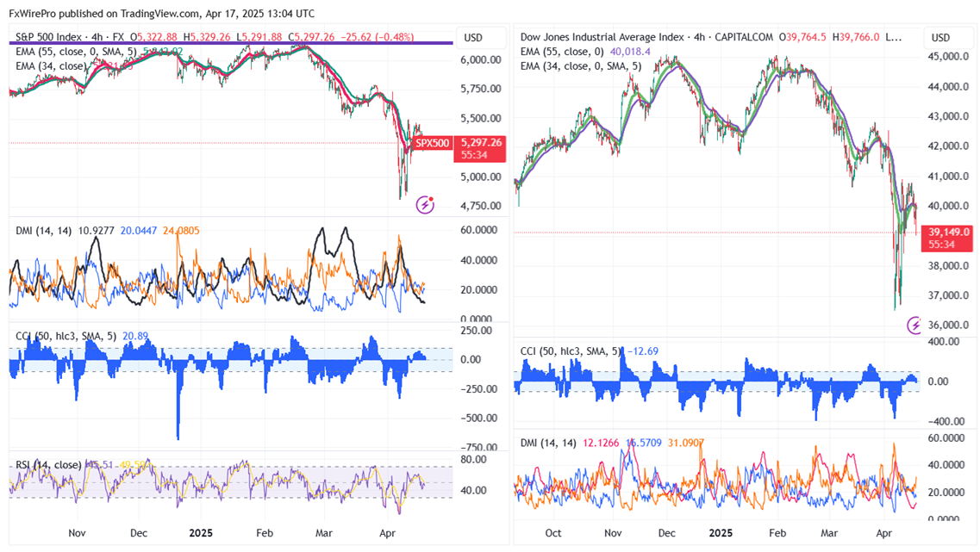Click the 5,500.00 price axis label
This screenshot has width=980, height=552.
tap(481, 118)
